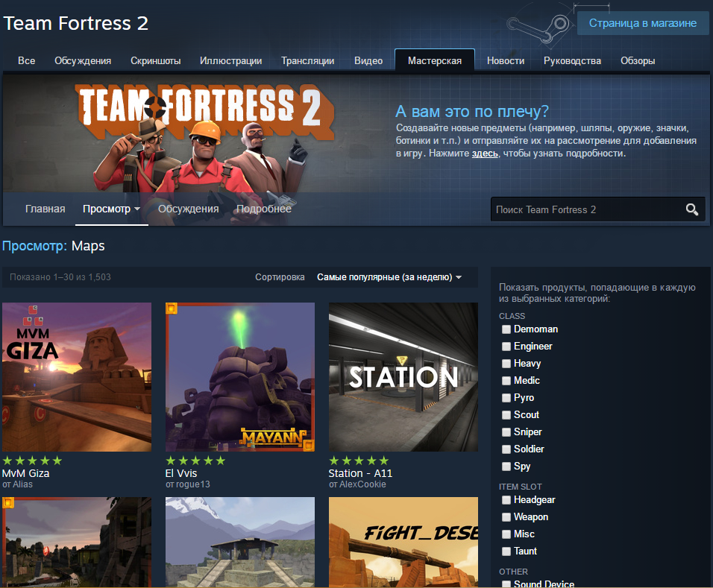Open the dark jungle ruins map thumbnail
Viewport: 713px width, 588px height.
click(x=77, y=542)
